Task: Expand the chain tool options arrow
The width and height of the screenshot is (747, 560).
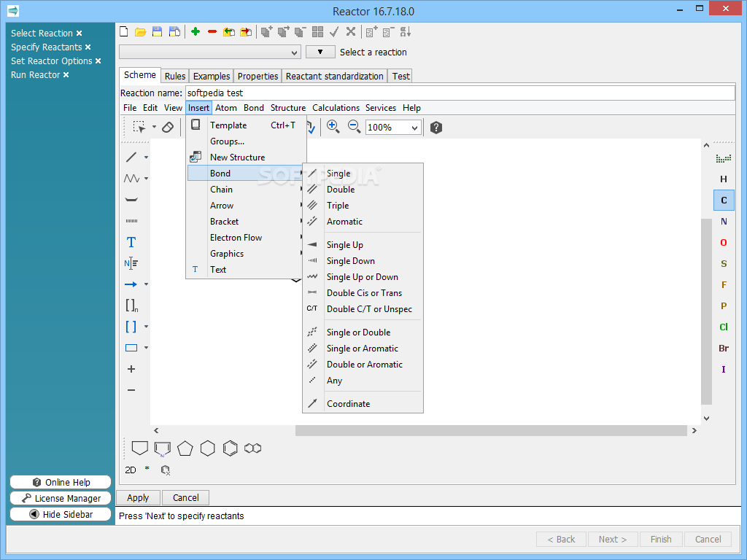Action: tap(146, 179)
